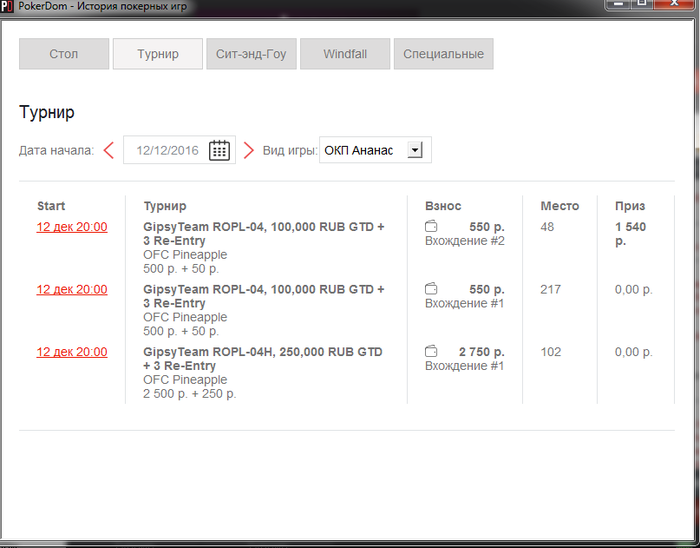This screenshot has width=700, height=548.
Task: Click wallet icon for ROPL-04 Вхождение #1 row
Action: tap(431, 289)
